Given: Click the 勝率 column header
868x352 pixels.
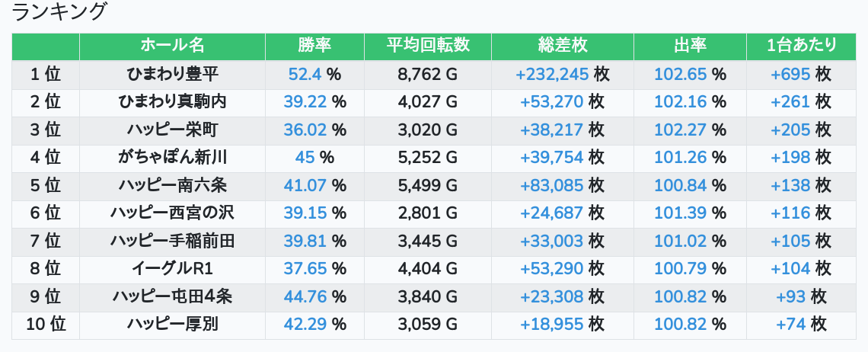Looking at the screenshot, I should (x=314, y=46).
